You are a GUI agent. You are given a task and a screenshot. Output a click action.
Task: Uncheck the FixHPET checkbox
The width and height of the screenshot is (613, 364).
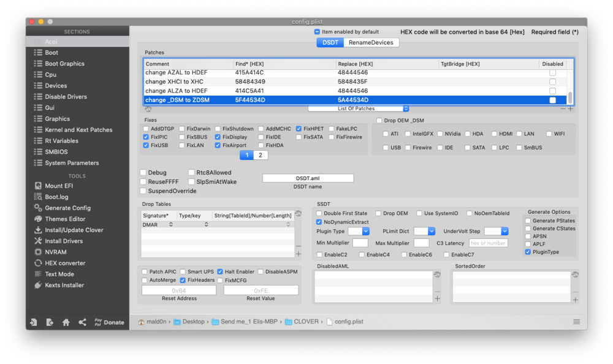click(299, 129)
